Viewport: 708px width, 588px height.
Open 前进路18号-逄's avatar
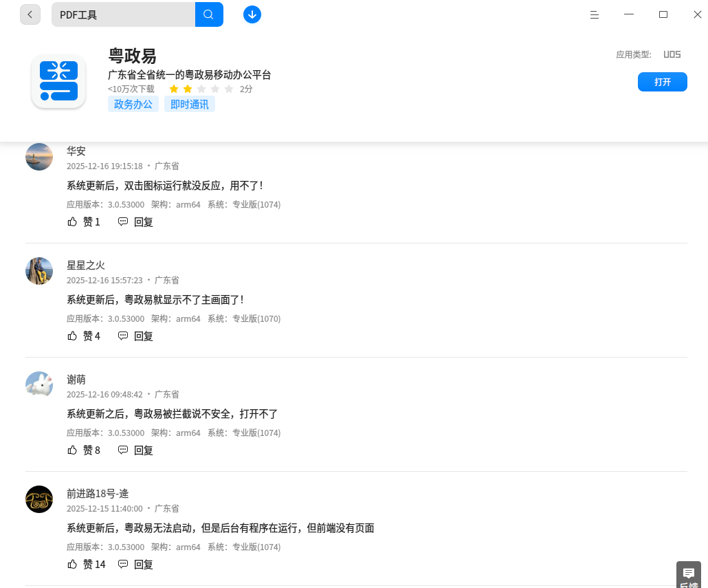click(39, 499)
